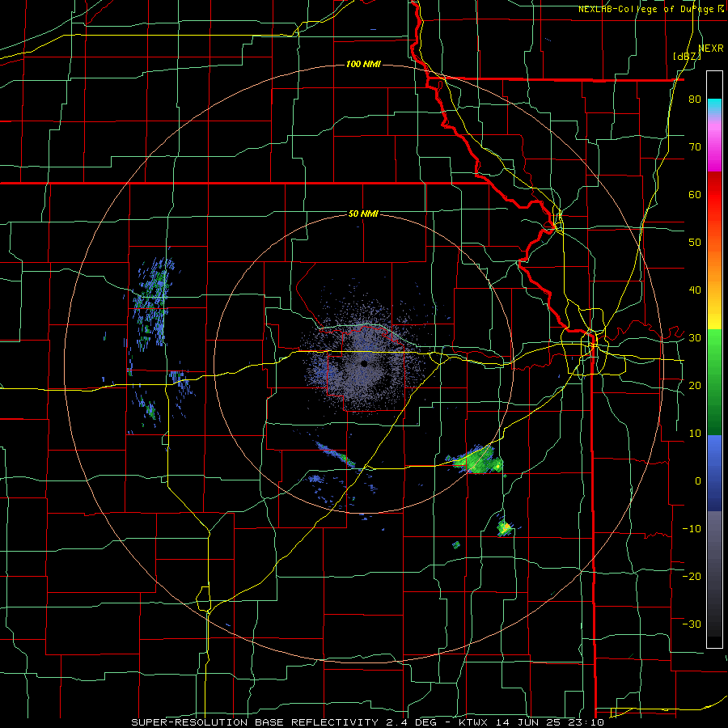Click the 100 NMI range ring label
728x728 pixels.
363,64
